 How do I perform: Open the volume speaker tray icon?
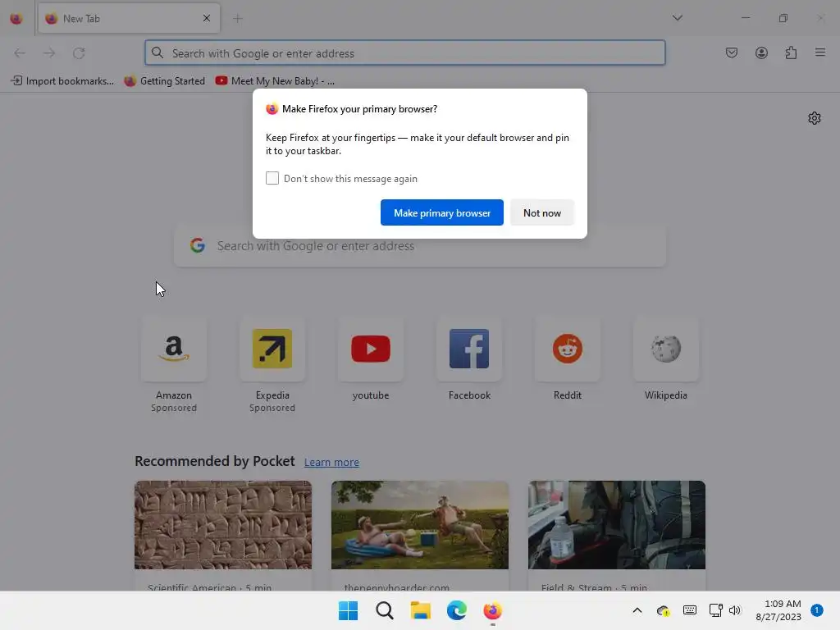coord(735,610)
